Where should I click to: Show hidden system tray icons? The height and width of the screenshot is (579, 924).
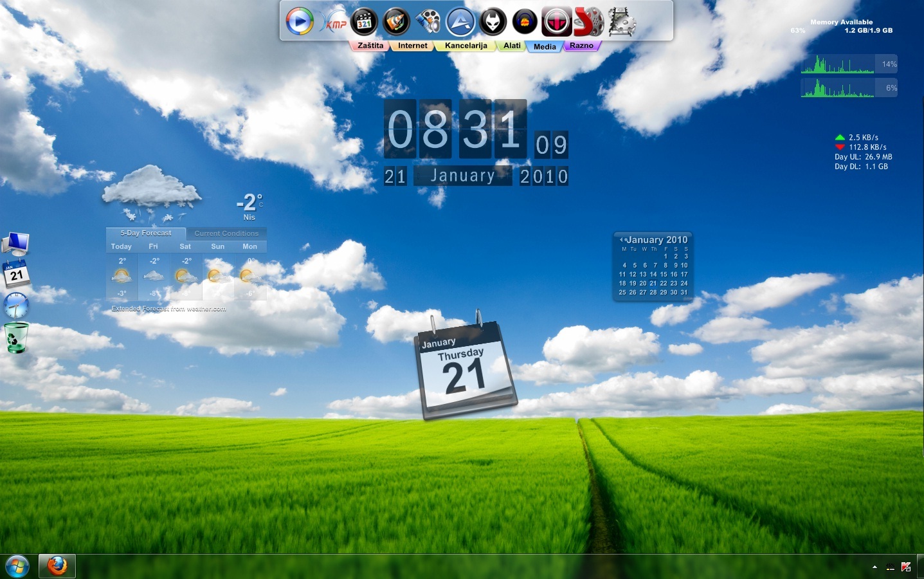click(874, 567)
